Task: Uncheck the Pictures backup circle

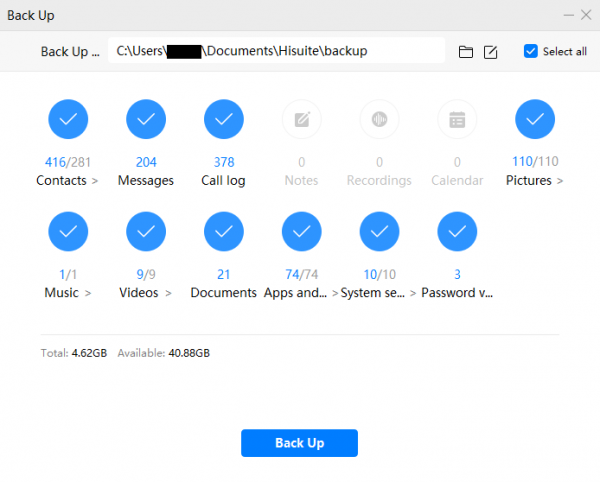Action: pos(535,120)
